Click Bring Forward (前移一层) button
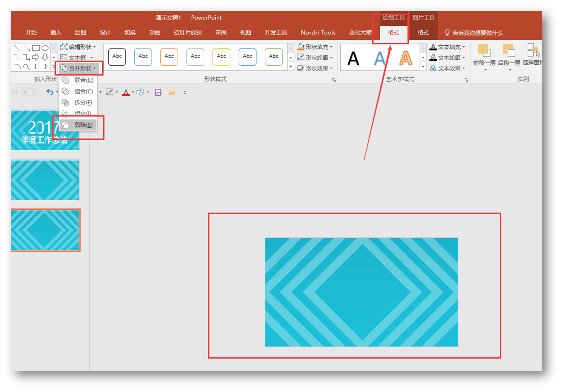Screen dimensions: 563x392 (x=484, y=57)
